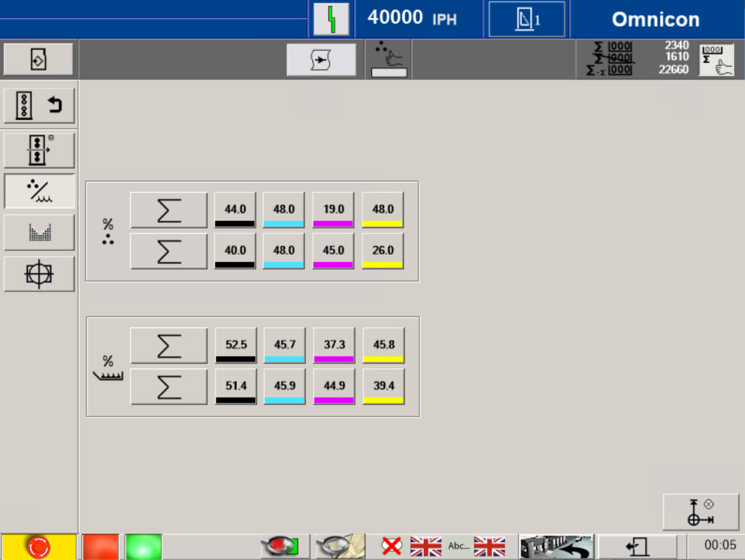This screenshot has width=745, height=560.
Task: Select the Omnicon title tab
Action: point(655,19)
